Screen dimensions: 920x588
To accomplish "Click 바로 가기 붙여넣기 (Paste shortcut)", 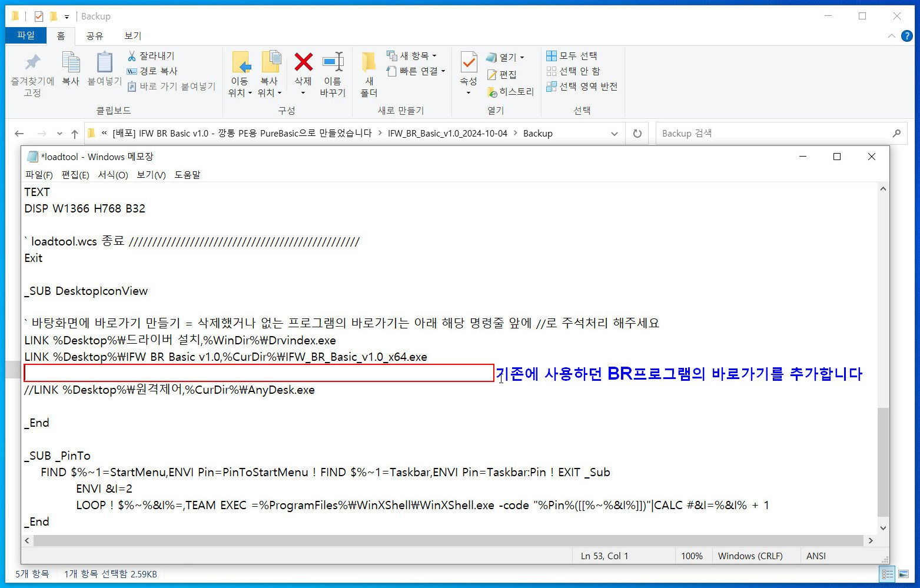I will (171, 87).
